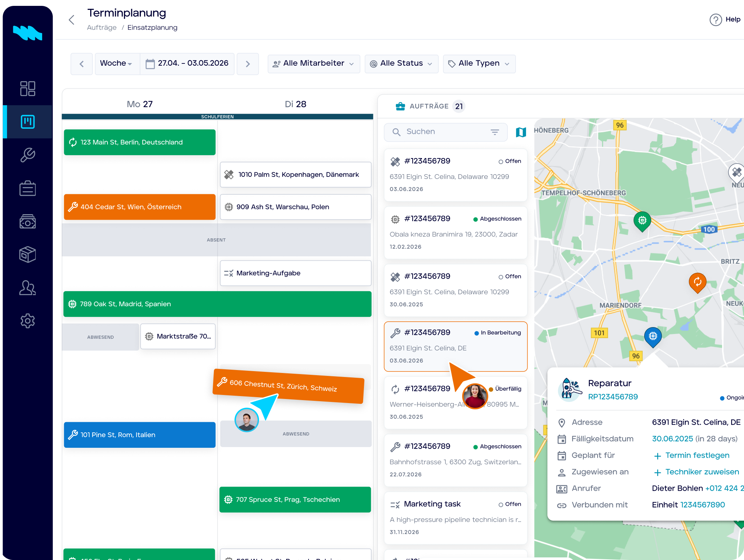Click the company wave logo
This screenshot has width=744, height=560.
(x=28, y=33)
